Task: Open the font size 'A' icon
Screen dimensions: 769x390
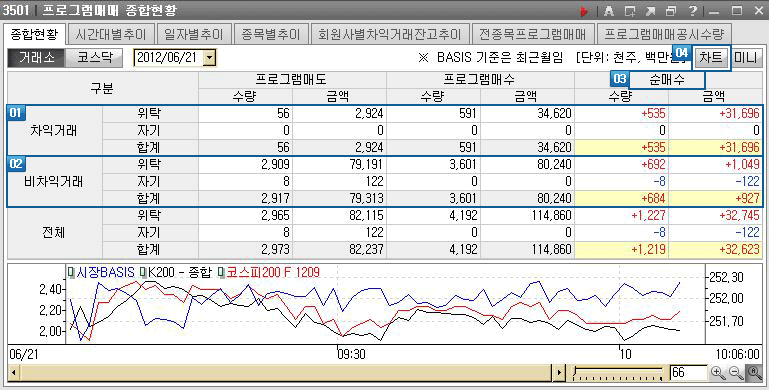Action: coord(609,10)
